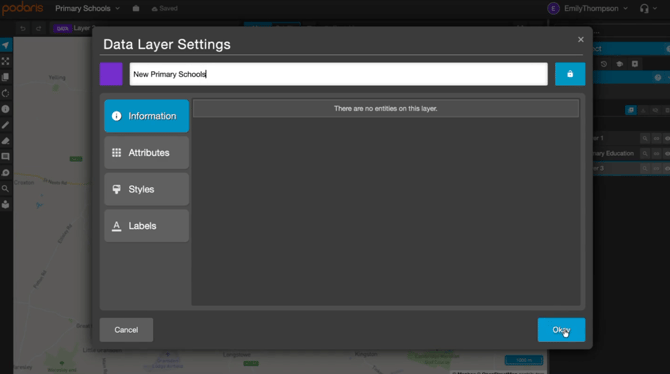Click the EmilyThompson avatar circle

click(553, 9)
